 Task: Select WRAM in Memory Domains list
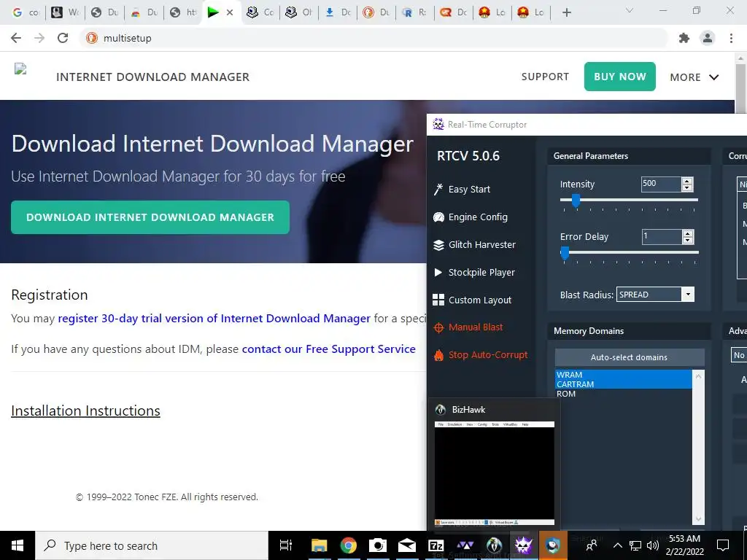pos(623,375)
